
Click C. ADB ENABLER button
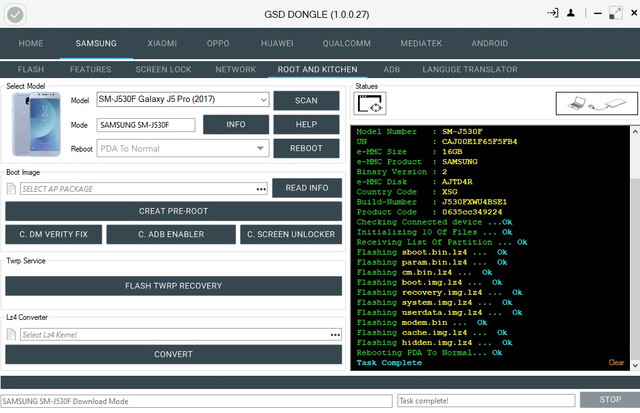point(171,234)
